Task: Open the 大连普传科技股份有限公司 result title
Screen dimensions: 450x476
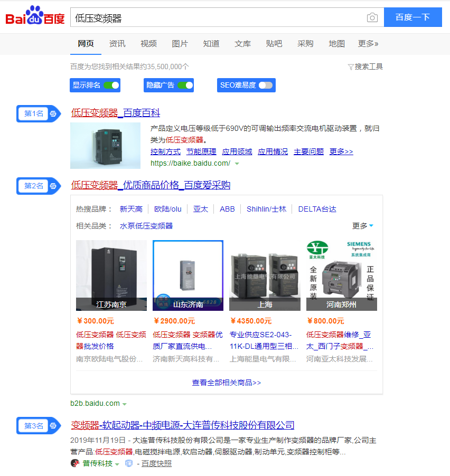Action: click(x=183, y=425)
